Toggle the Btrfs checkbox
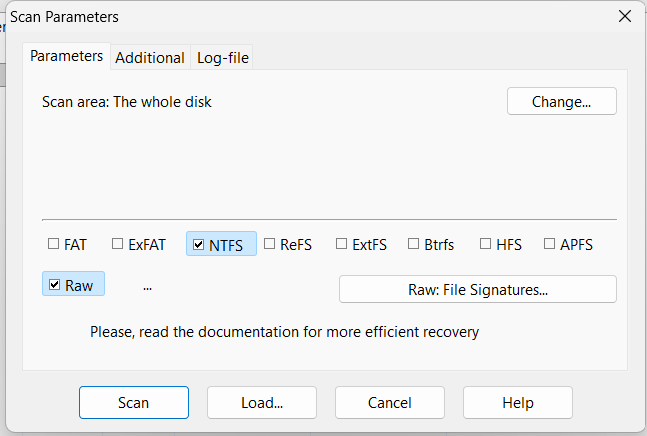Image resolution: width=647 pixels, height=436 pixels. click(413, 244)
